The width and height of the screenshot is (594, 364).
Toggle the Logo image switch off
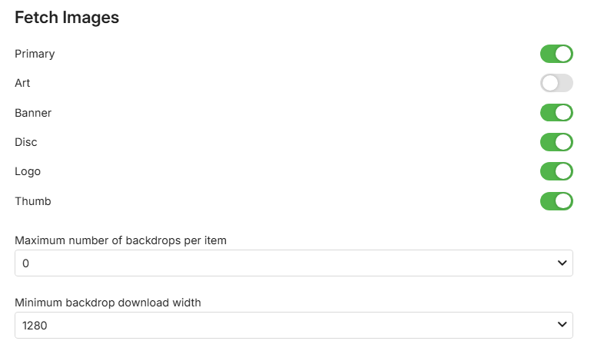[x=556, y=171]
